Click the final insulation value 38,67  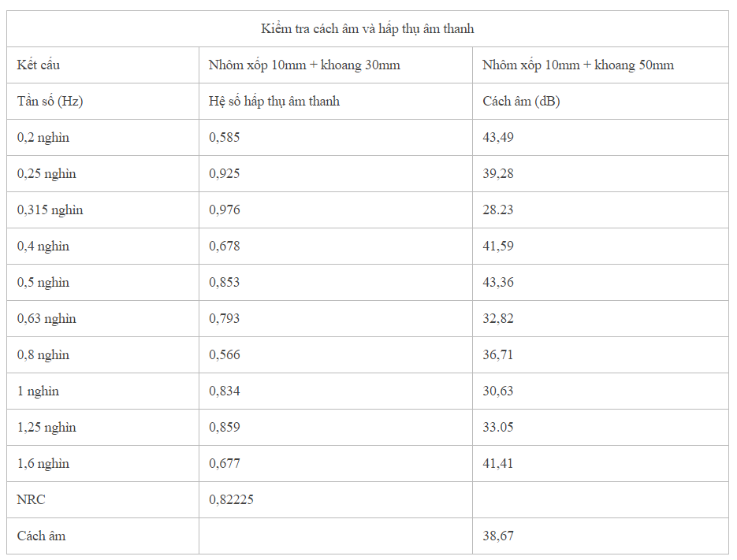coord(498,536)
